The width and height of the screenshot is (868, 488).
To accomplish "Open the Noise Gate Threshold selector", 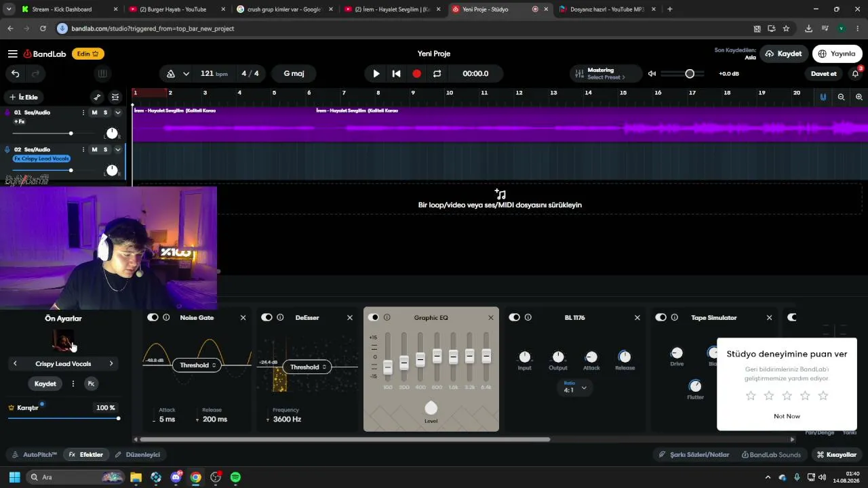I will point(198,365).
